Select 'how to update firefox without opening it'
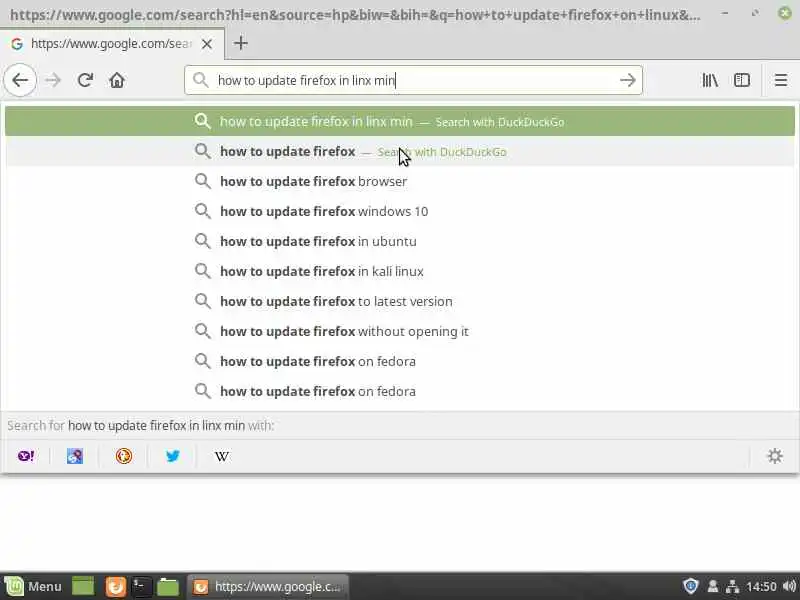 (400, 331)
